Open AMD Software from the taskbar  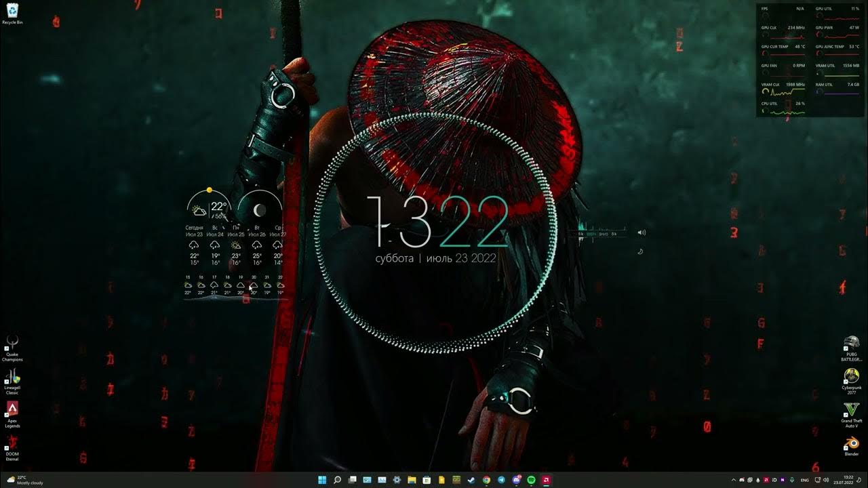click(547, 480)
